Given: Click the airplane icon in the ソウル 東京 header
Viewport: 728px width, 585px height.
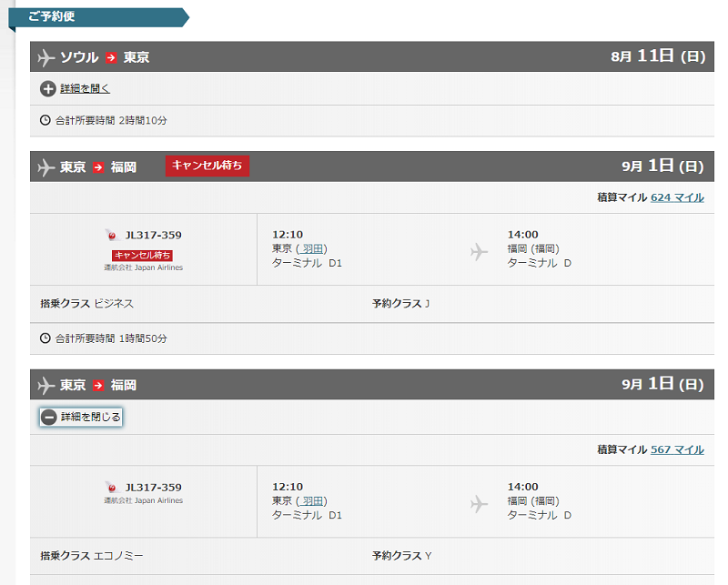Looking at the screenshot, I should pos(46,58).
